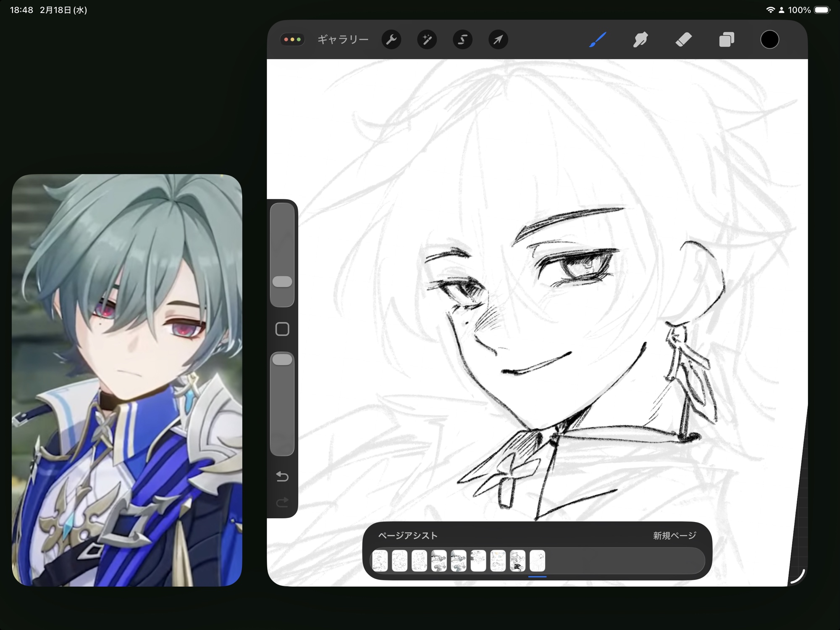This screenshot has width=840, height=630.
Task: Tap the character reference image window
Action: [x=127, y=380]
